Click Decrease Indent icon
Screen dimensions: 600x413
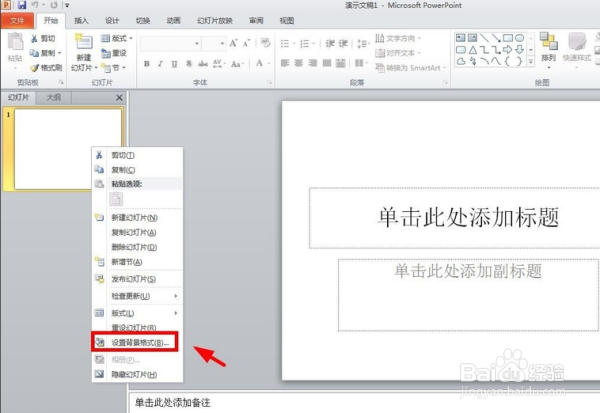point(330,43)
